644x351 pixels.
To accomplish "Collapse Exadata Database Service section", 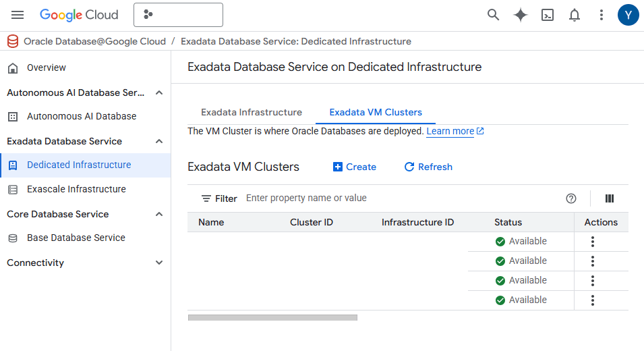I will [159, 141].
